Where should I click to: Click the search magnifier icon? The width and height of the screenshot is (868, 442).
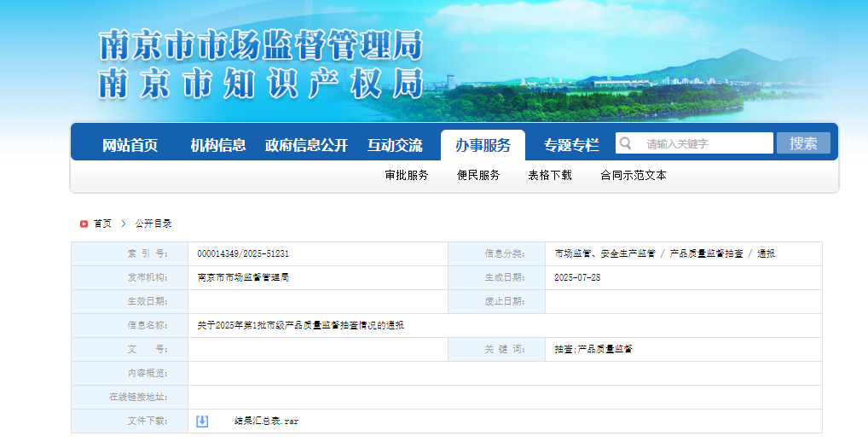click(626, 143)
